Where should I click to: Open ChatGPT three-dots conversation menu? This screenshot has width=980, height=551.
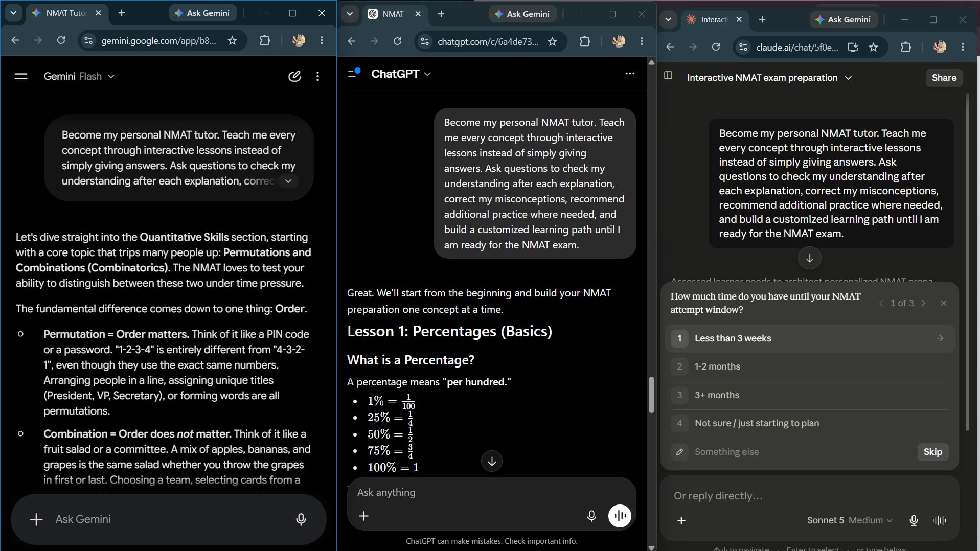click(x=630, y=74)
